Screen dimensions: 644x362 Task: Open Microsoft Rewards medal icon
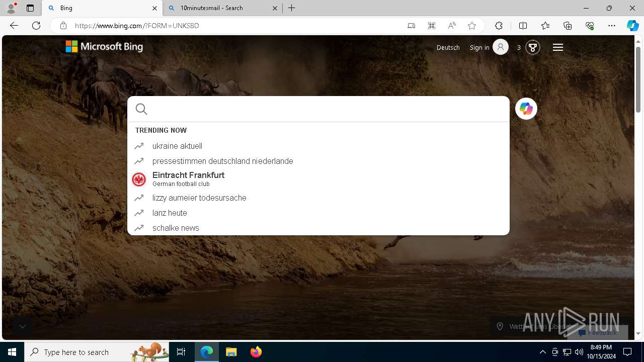(532, 47)
